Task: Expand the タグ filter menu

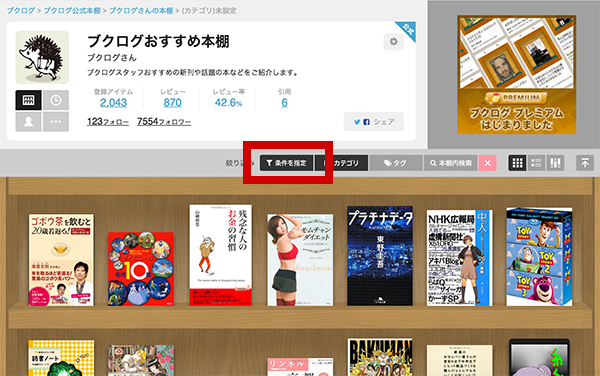Action: pyautogui.click(x=396, y=163)
